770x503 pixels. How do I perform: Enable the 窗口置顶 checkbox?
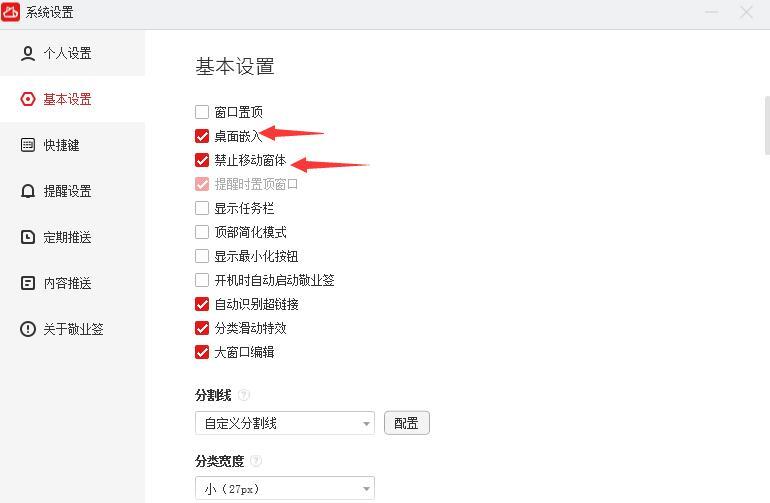click(x=202, y=112)
